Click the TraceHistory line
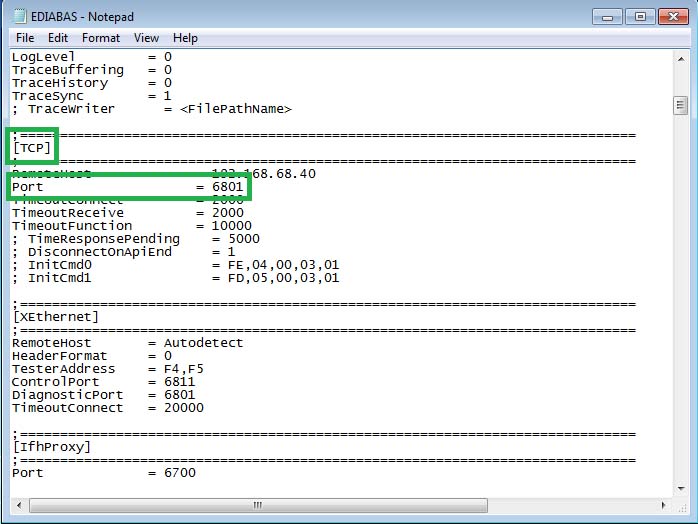 click(92, 83)
